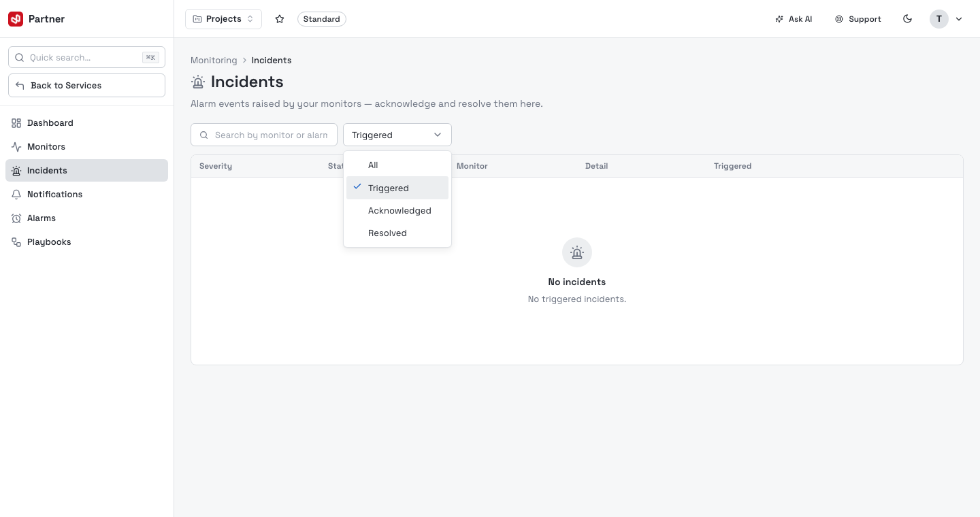The height and width of the screenshot is (517, 980).
Task: Open the Triggered status filter dropdown
Action: [x=397, y=135]
